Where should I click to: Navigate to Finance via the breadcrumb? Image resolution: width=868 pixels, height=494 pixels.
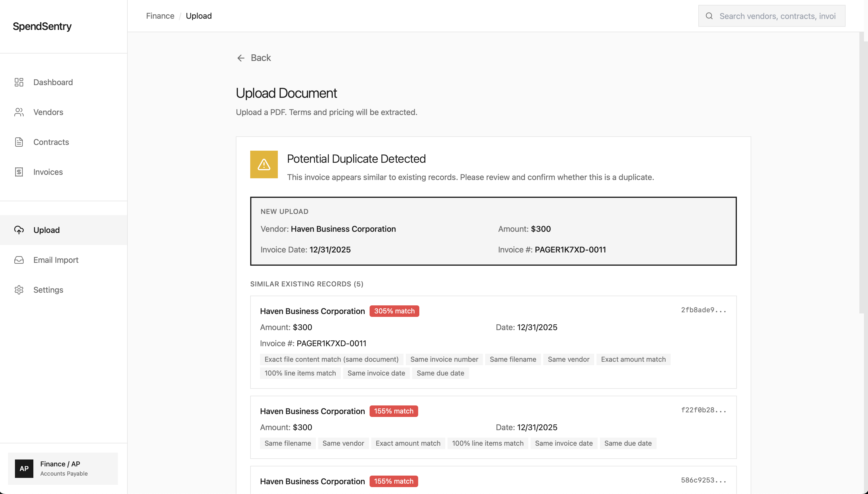(160, 16)
